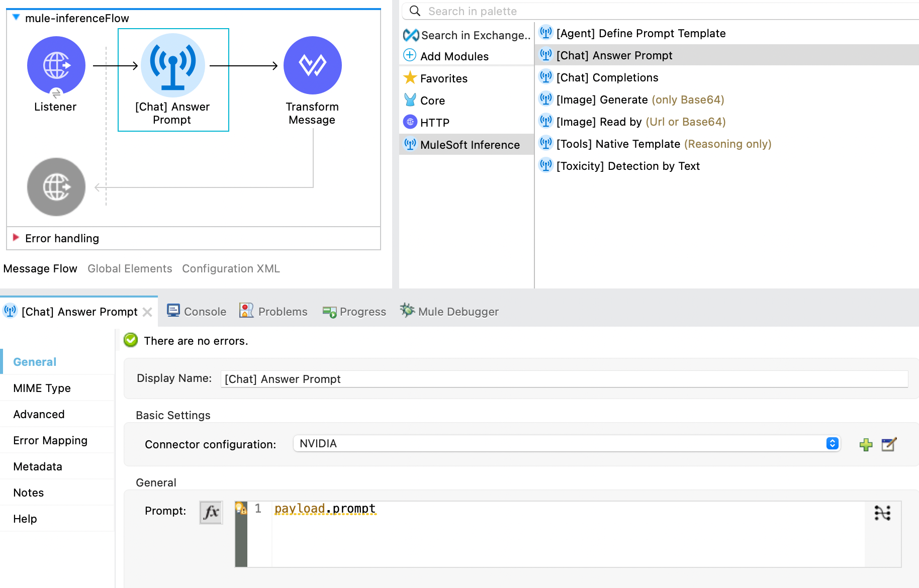This screenshot has height=588, width=919.
Task: Select [Image] Read by Url or Base64
Action: tap(641, 122)
